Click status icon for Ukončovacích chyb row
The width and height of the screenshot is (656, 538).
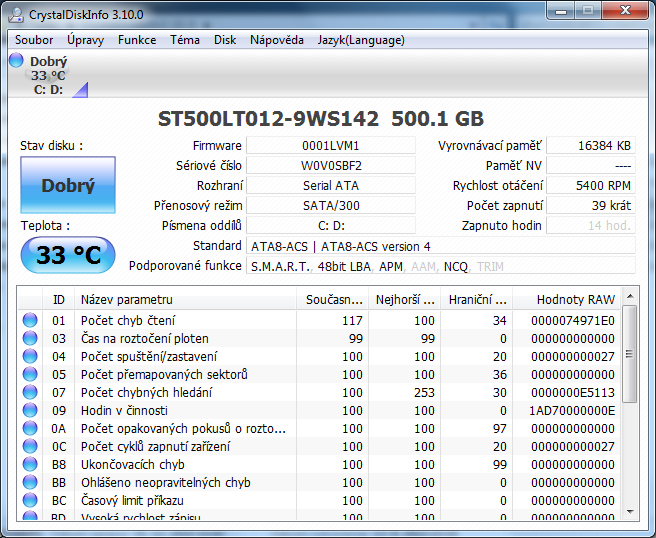[x=30, y=464]
